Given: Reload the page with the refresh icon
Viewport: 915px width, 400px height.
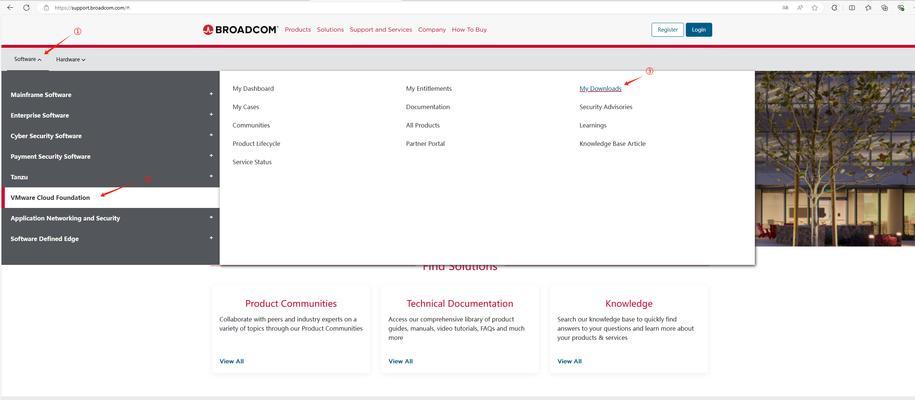Looking at the screenshot, I should pyautogui.click(x=26, y=8).
